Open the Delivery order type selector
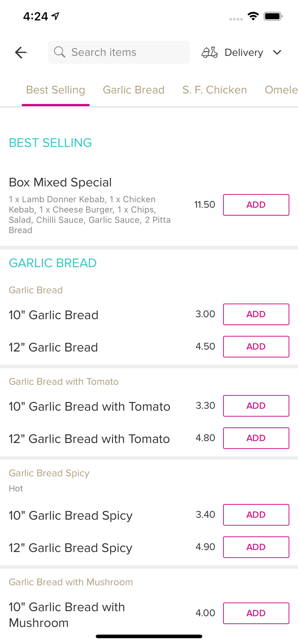 (242, 52)
